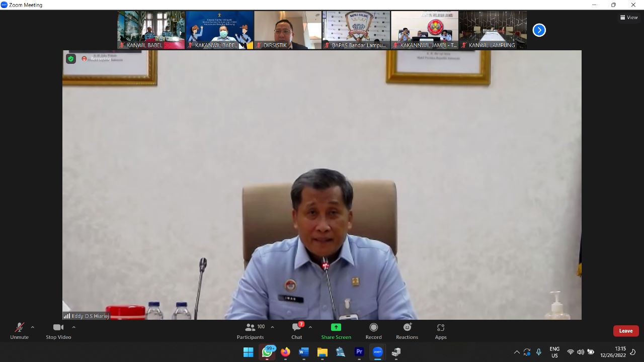Click the green Share Screen icon
Viewport: 644px width, 362px height.
[336, 327]
